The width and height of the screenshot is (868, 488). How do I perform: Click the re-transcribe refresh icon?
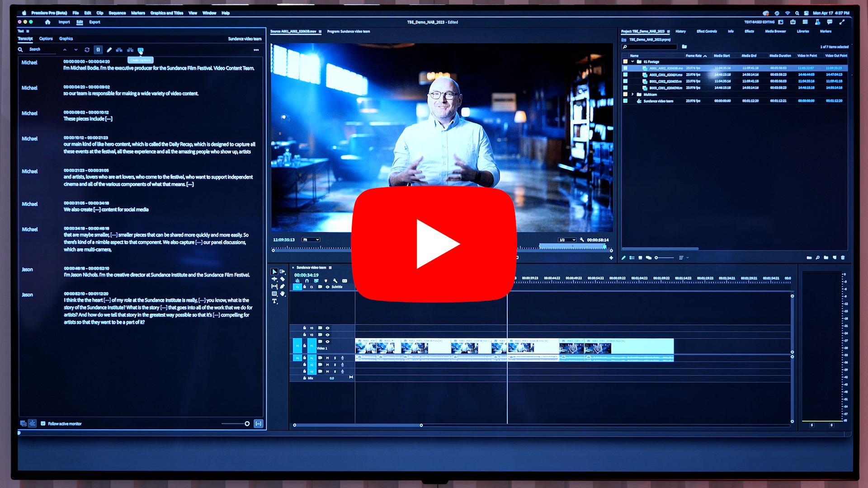[87, 50]
